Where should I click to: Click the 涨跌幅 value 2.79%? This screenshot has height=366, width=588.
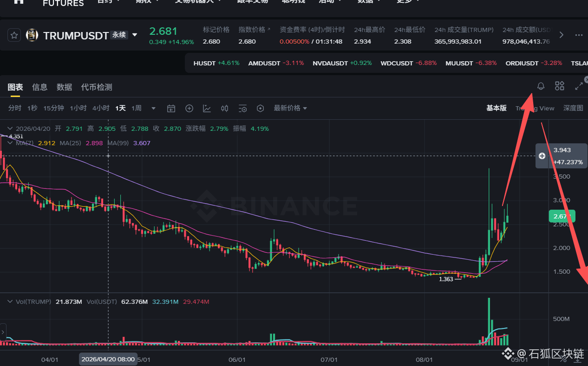pyautogui.click(x=219, y=128)
